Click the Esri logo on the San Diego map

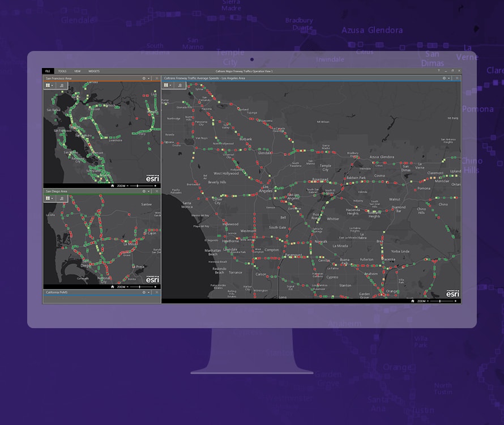(153, 280)
